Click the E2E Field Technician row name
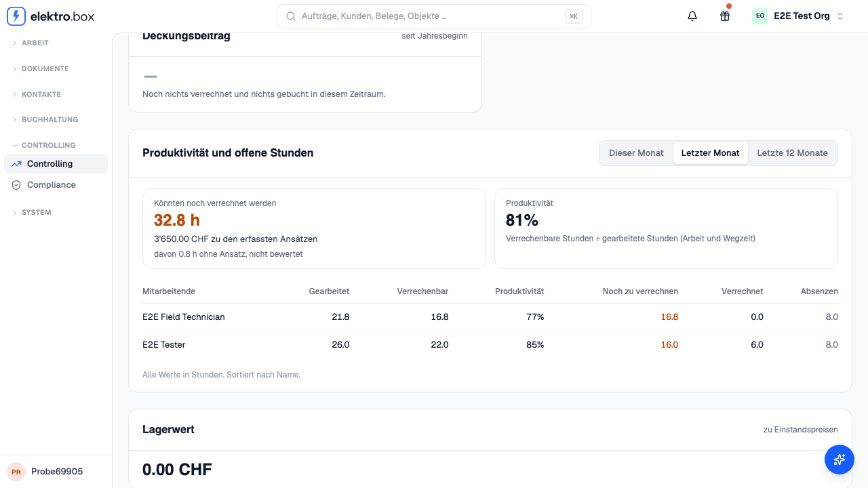The height and width of the screenshot is (488, 868). coord(184,317)
